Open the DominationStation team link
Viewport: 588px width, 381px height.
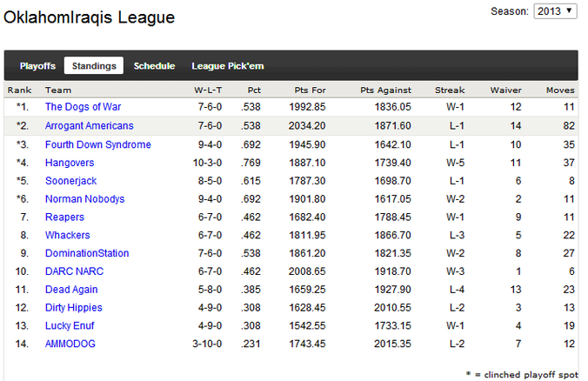[87, 253]
